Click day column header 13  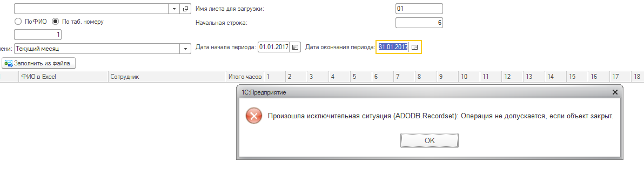click(x=534, y=77)
